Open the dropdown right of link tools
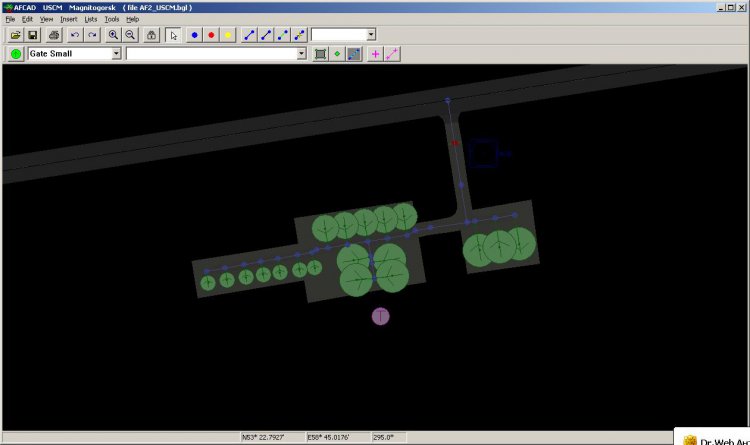The image size is (750, 445). coord(371,35)
